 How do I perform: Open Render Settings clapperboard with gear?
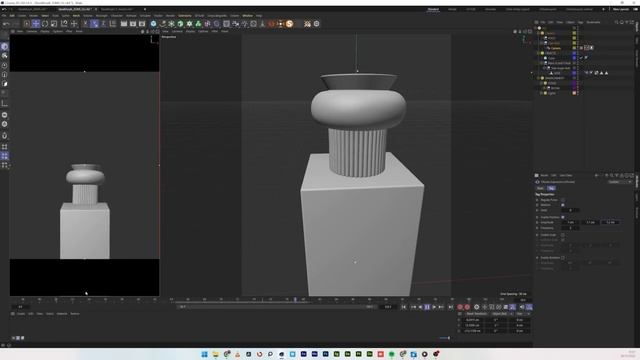tap(142, 24)
